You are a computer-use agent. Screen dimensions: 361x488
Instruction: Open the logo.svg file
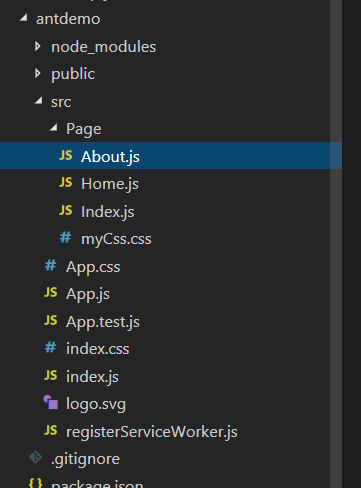click(x=96, y=404)
